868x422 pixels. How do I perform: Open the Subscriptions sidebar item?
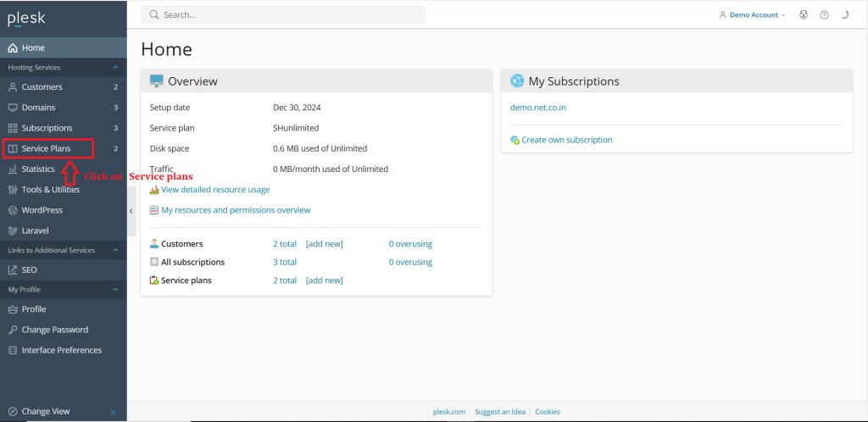click(63, 128)
